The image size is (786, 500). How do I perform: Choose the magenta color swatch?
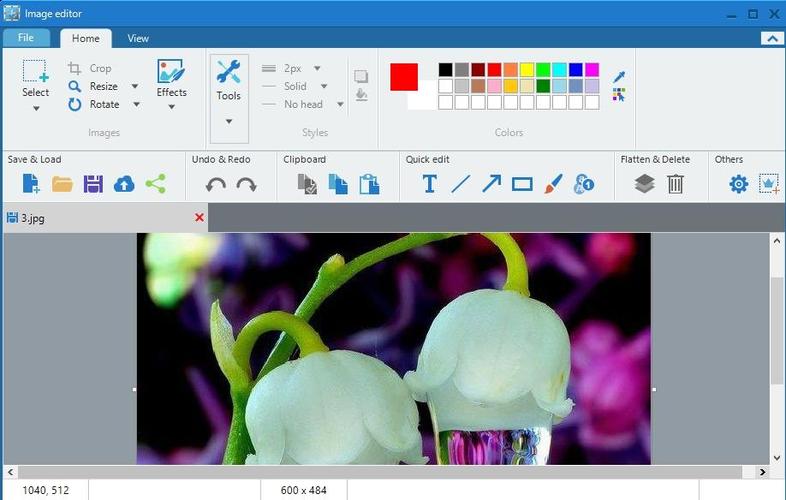592,69
